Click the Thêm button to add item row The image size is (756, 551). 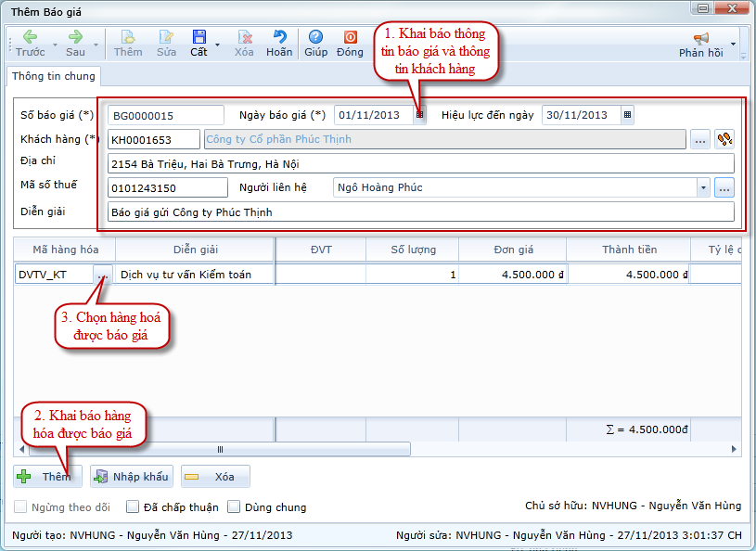48,476
